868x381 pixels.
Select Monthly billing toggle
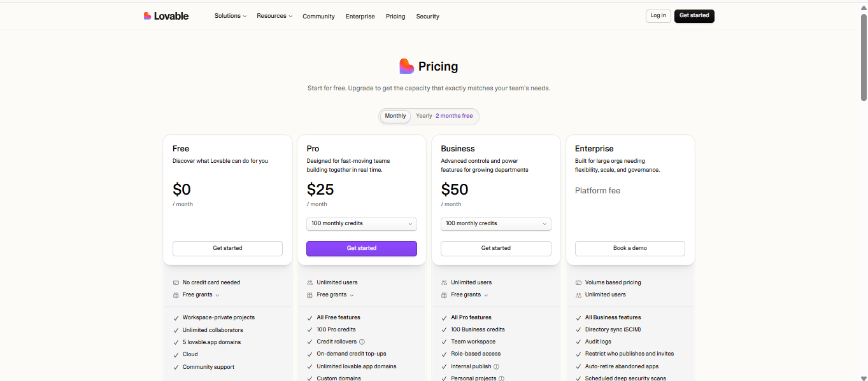click(395, 116)
